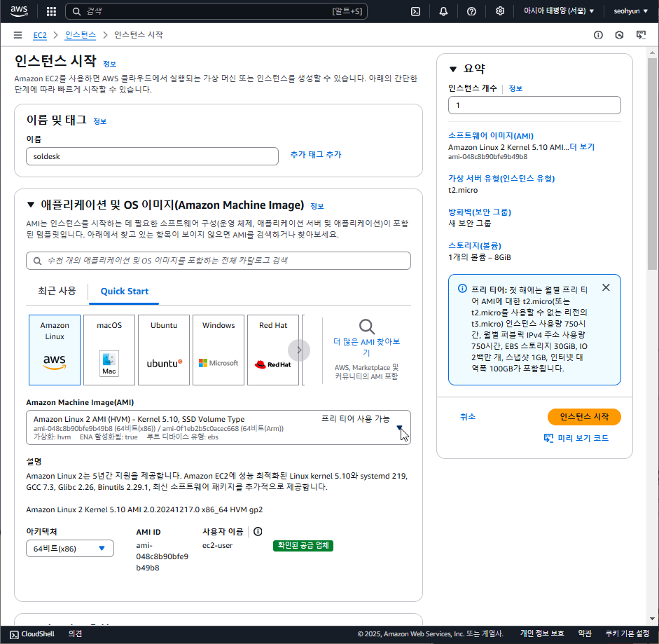Click the page vertical scrollbar

(652, 164)
